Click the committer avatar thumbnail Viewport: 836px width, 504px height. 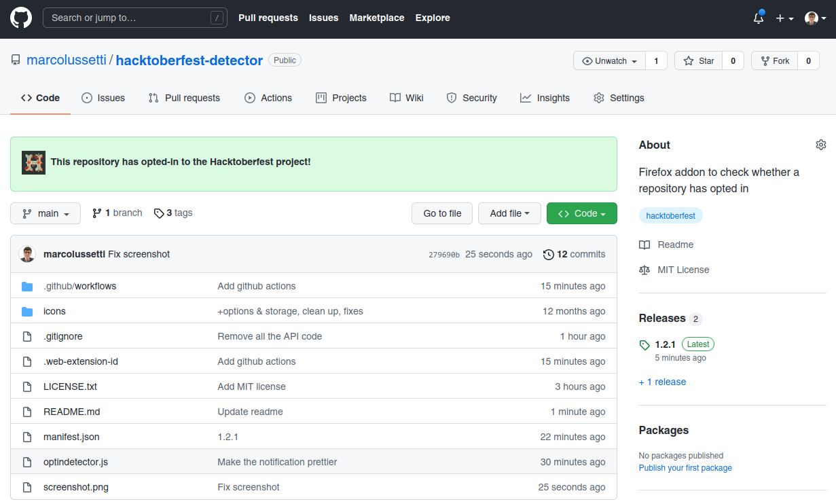click(x=27, y=254)
